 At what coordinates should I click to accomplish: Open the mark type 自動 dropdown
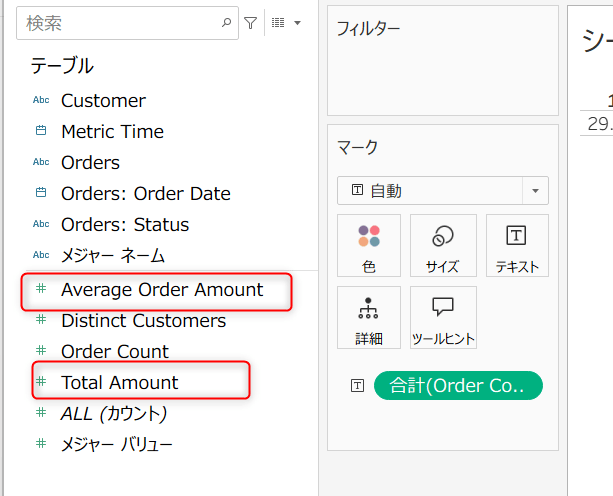tap(443, 191)
